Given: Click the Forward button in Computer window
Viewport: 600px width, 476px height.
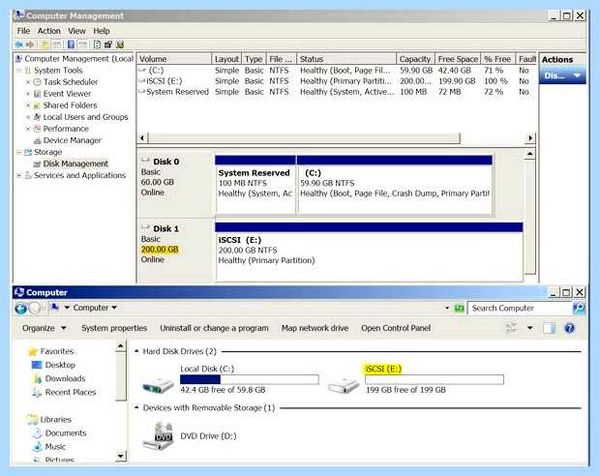Looking at the screenshot, I should [x=35, y=308].
